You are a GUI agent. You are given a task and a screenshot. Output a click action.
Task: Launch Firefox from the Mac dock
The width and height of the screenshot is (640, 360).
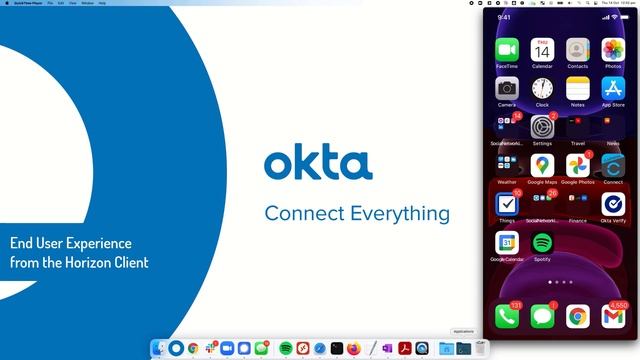(x=354, y=349)
